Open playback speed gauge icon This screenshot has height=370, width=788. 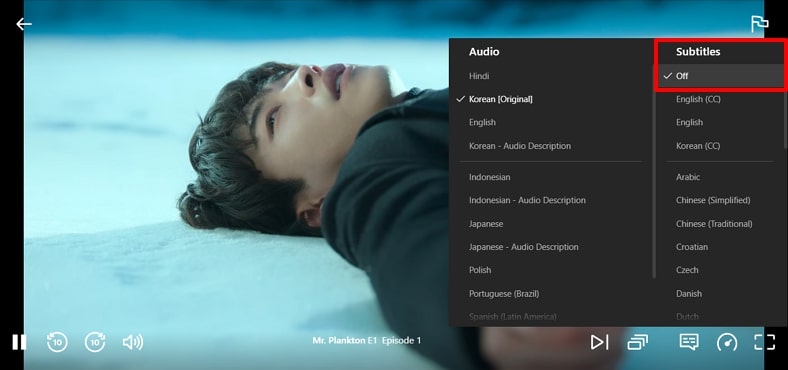pyautogui.click(x=727, y=342)
